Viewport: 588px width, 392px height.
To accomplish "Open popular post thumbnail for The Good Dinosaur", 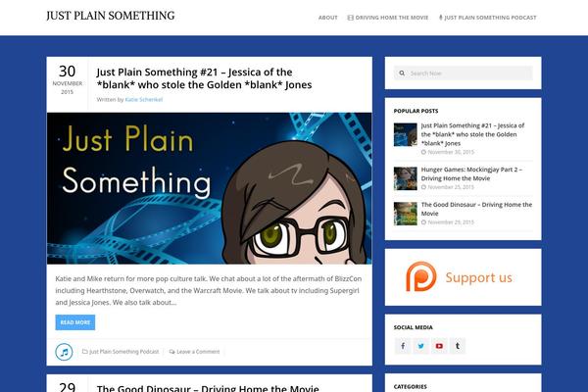I will (405, 214).
